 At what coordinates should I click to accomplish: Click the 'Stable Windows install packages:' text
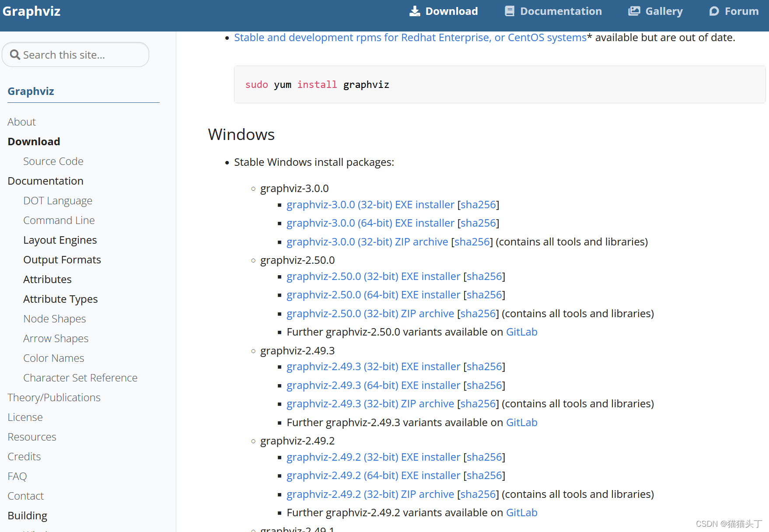[x=314, y=162]
